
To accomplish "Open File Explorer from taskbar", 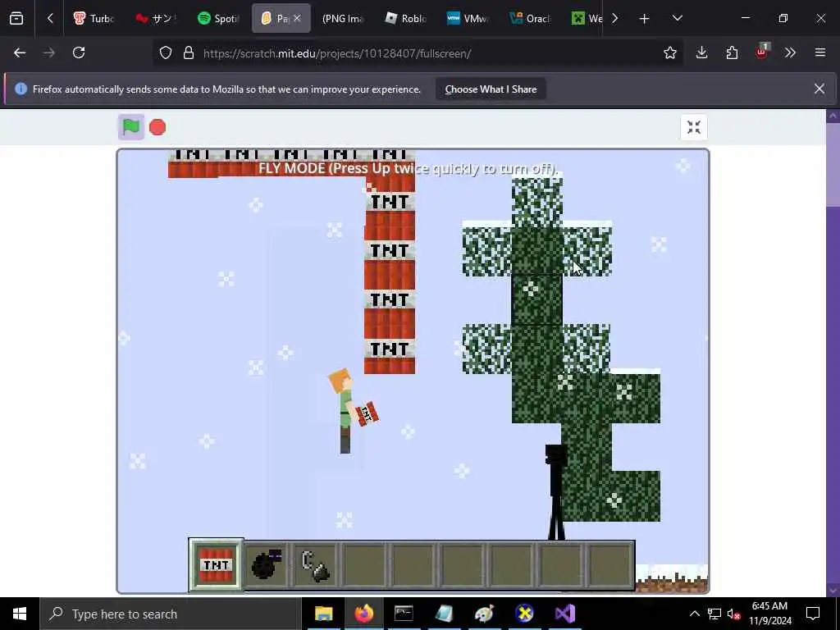I will [x=323, y=614].
